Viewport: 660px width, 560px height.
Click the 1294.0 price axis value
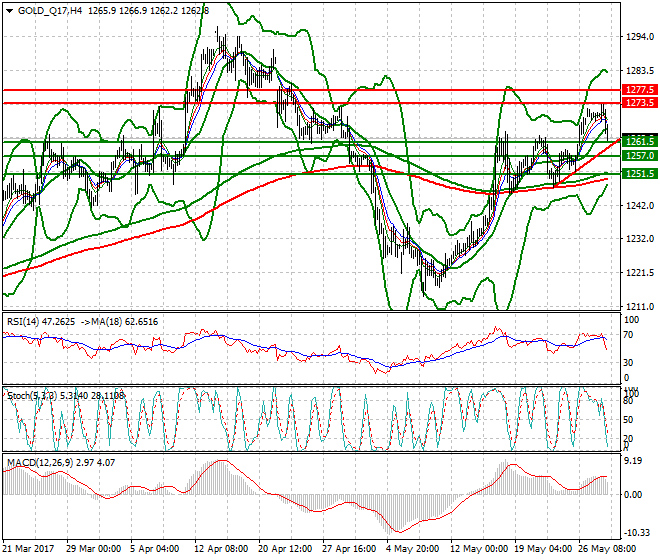pyautogui.click(x=640, y=37)
